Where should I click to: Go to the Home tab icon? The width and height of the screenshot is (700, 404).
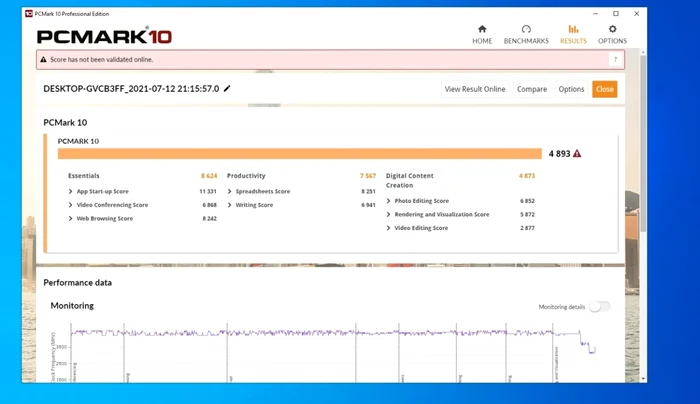click(482, 29)
